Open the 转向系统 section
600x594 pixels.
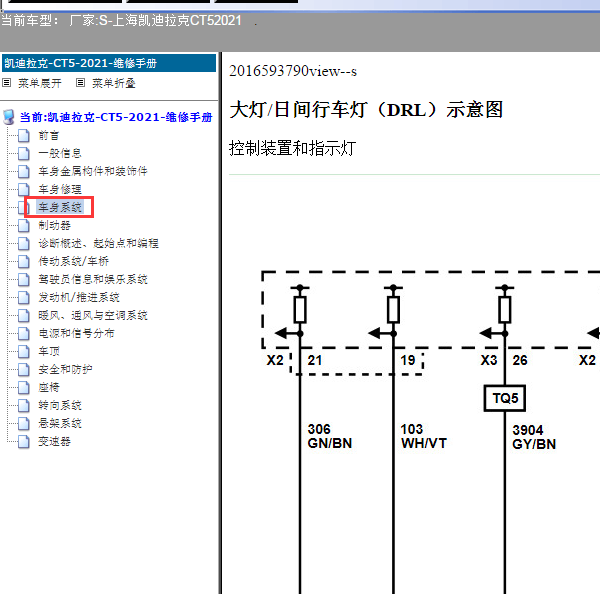60,405
